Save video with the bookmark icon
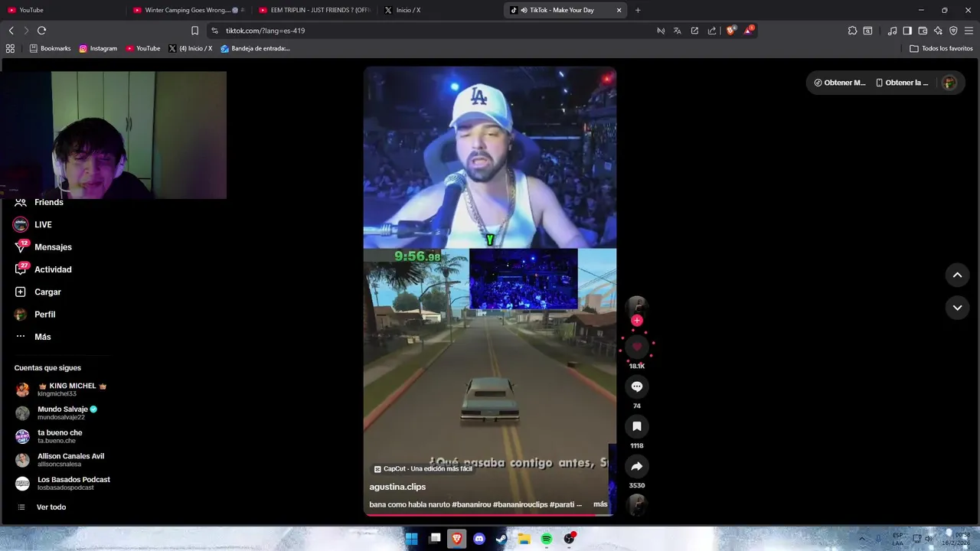The width and height of the screenshot is (980, 551). pyautogui.click(x=636, y=426)
